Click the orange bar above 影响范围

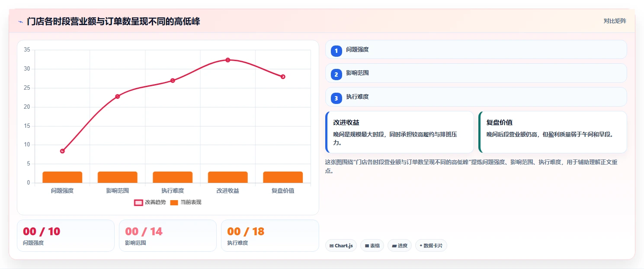(x=117, y=177)
